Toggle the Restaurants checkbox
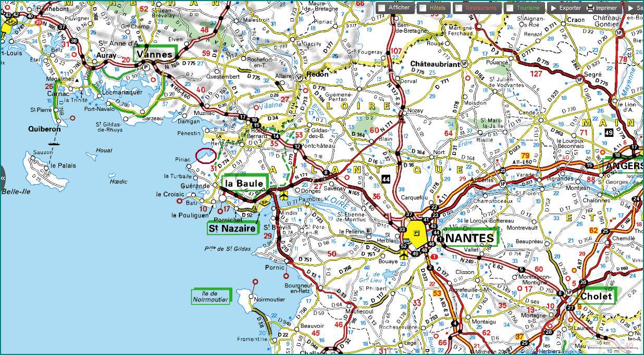Image resolution: width=644 pixels, height=355 pixels. click(459, 8)
